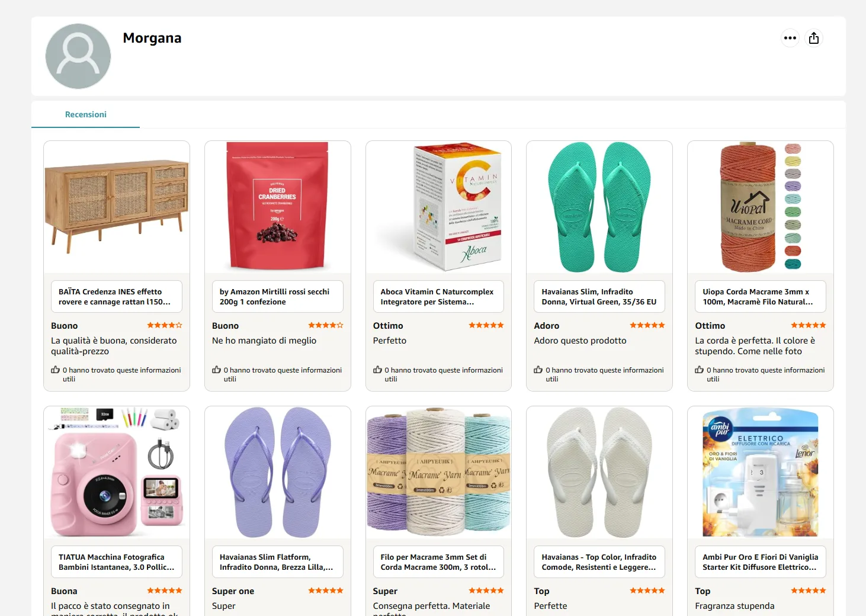Click the five-star rating on Adoro review
This screenshot has height=616, width=866.
coord(647,325)
